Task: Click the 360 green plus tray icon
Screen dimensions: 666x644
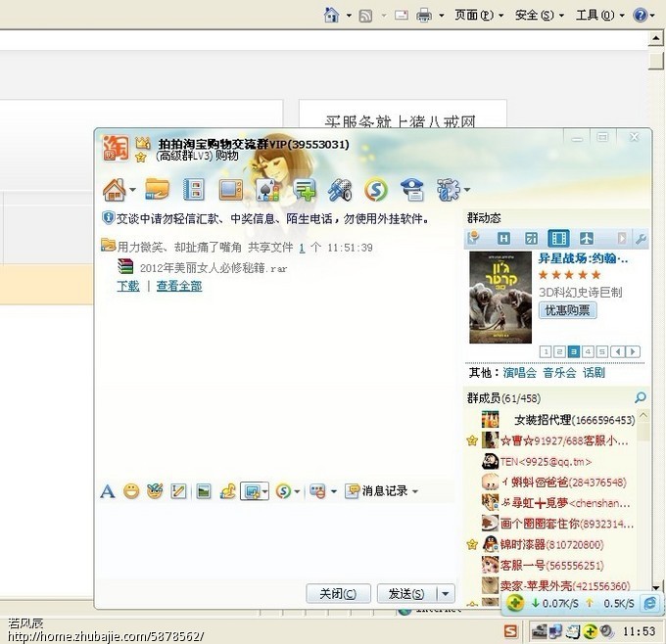Action: pos(590,632)
